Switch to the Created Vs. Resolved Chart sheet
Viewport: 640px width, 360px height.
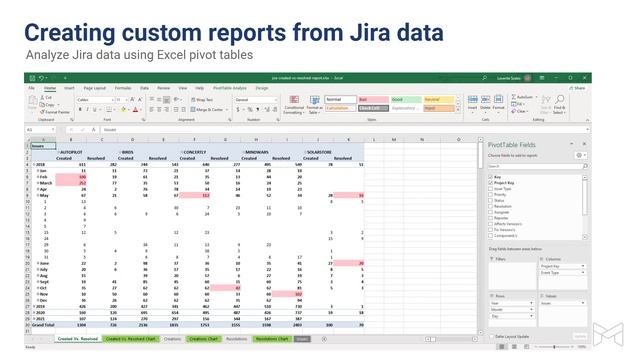click(x=131, y=339)
